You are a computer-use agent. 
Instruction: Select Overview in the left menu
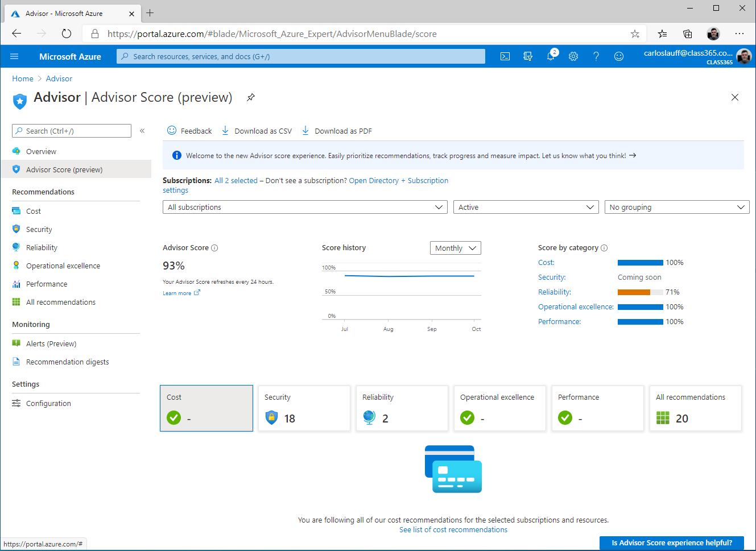pos(76,151)
